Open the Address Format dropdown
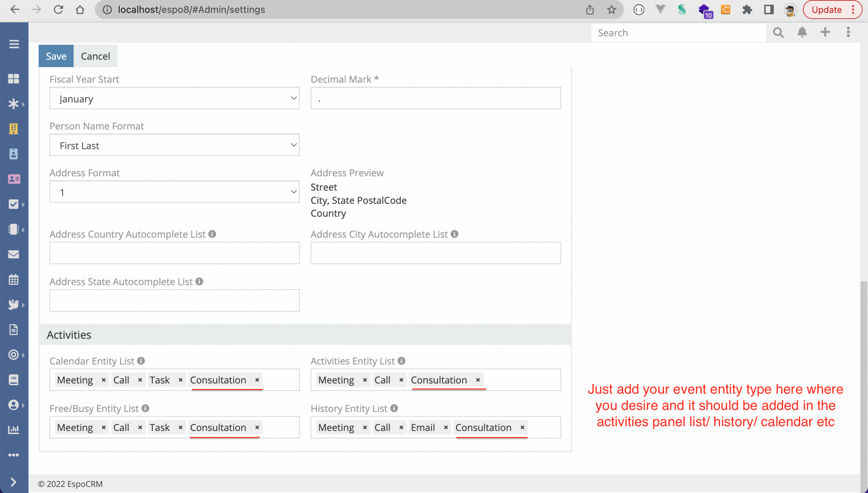 pos(175,192)
